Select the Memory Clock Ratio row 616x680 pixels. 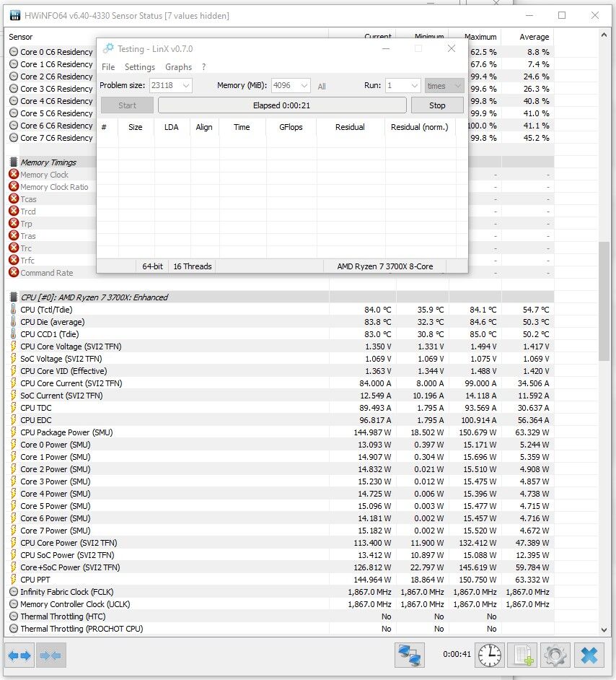tap(54, 187)
